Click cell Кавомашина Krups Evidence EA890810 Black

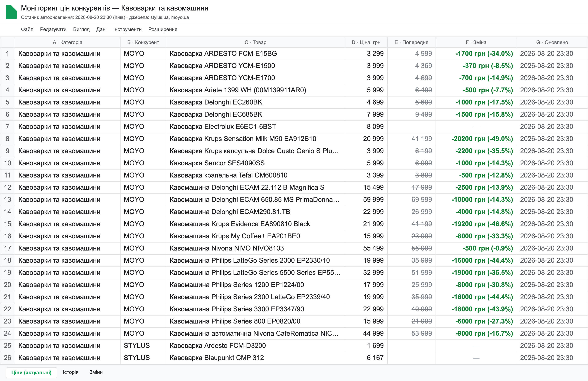255,224
